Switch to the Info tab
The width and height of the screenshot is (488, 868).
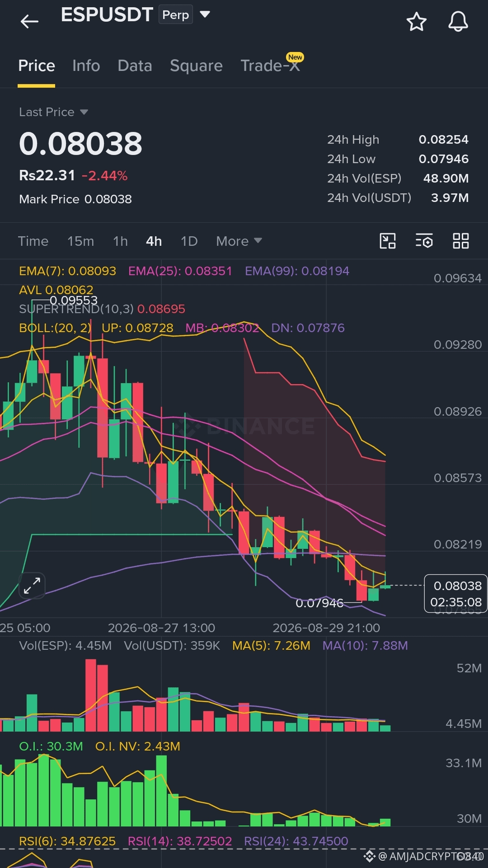[86, 66]
